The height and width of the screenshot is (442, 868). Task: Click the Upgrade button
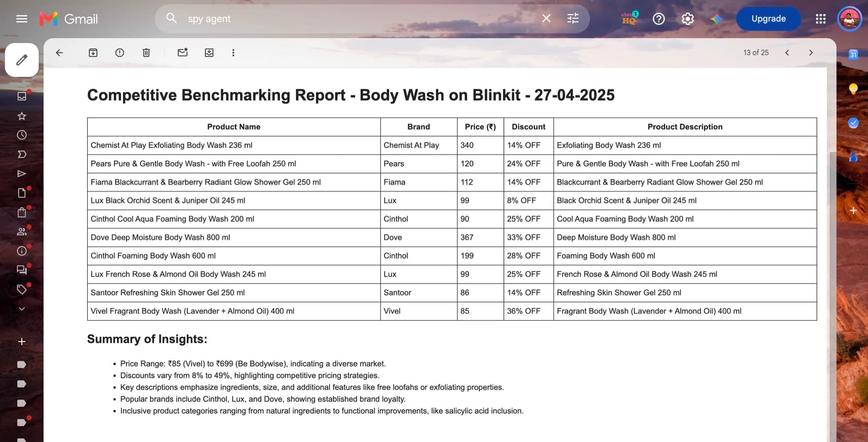coord(769,19)
